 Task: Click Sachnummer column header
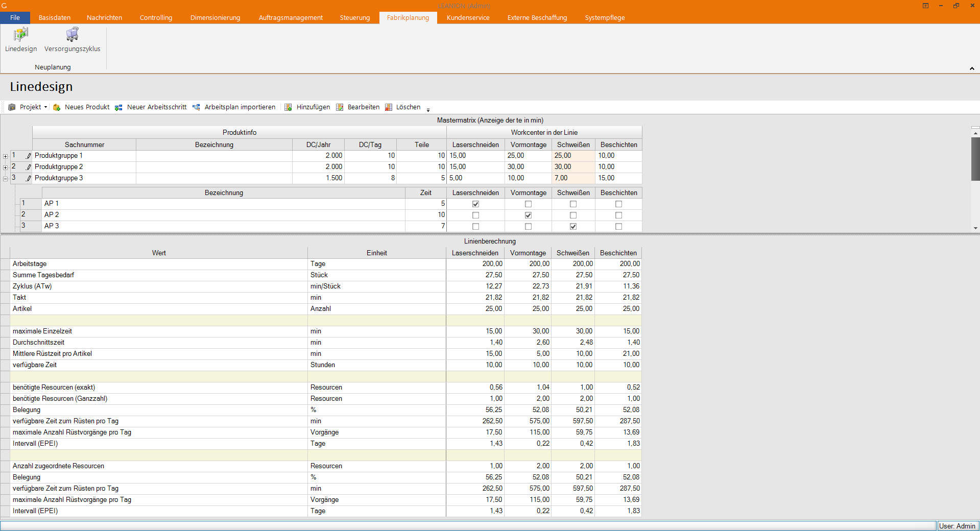coord(84,145)
